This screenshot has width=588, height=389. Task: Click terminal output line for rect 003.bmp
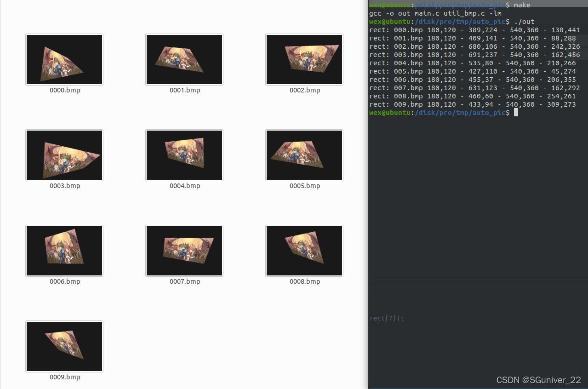tap(474, 55)
